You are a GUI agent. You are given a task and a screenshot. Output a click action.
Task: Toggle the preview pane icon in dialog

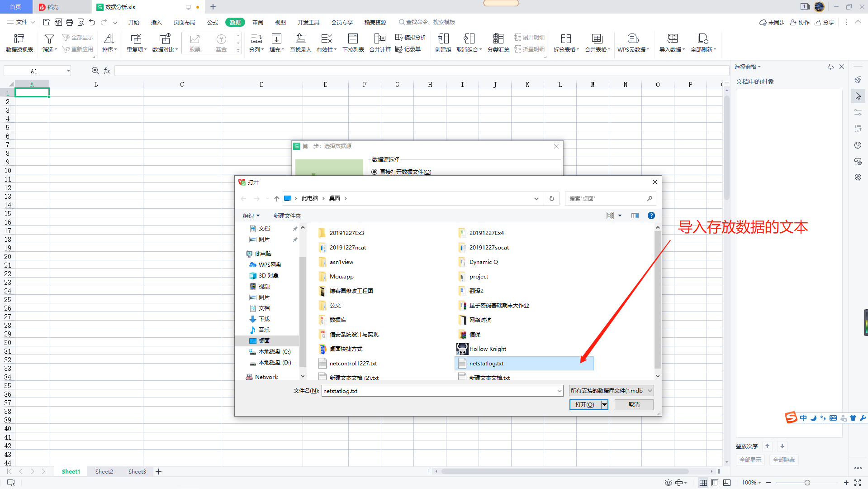coord(635,216)
